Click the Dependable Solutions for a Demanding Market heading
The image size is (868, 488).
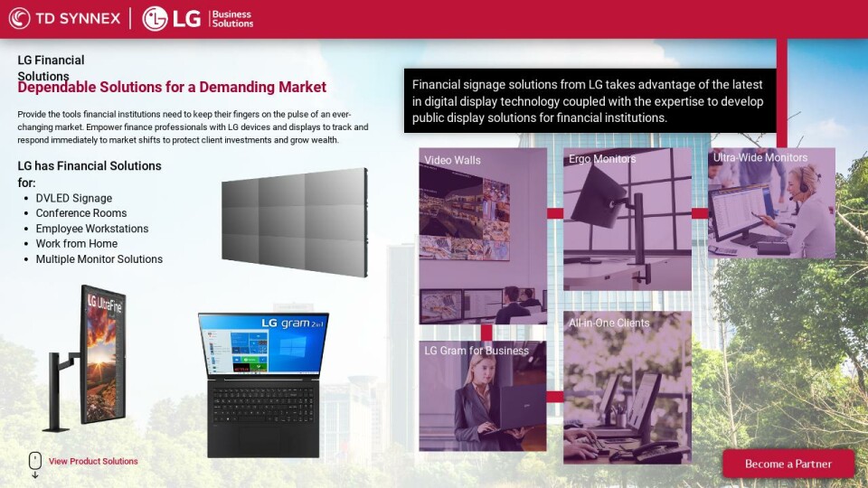(x=172, y=88)
